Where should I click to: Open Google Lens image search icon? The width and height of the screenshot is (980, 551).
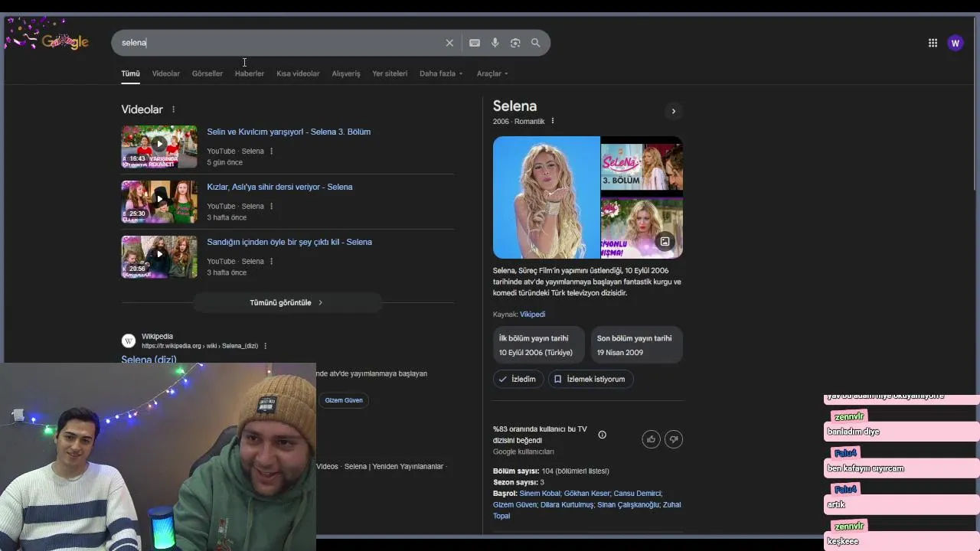tap(515, 43)
